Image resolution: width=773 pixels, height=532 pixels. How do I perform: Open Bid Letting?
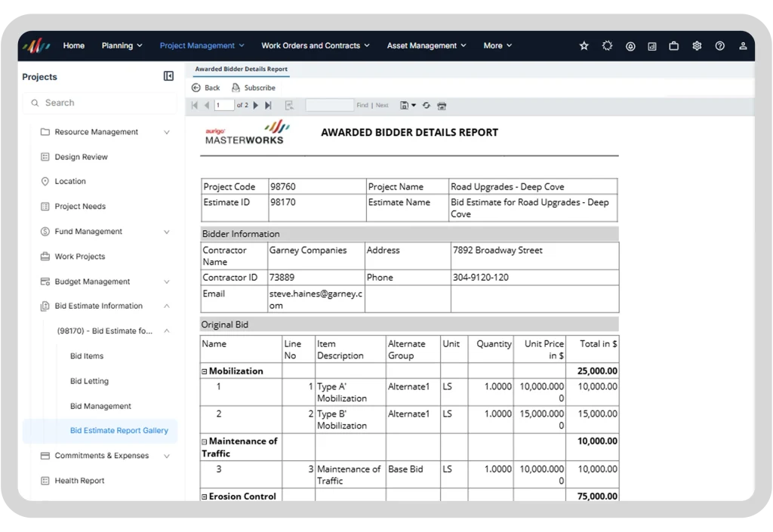tap(89, 381)
